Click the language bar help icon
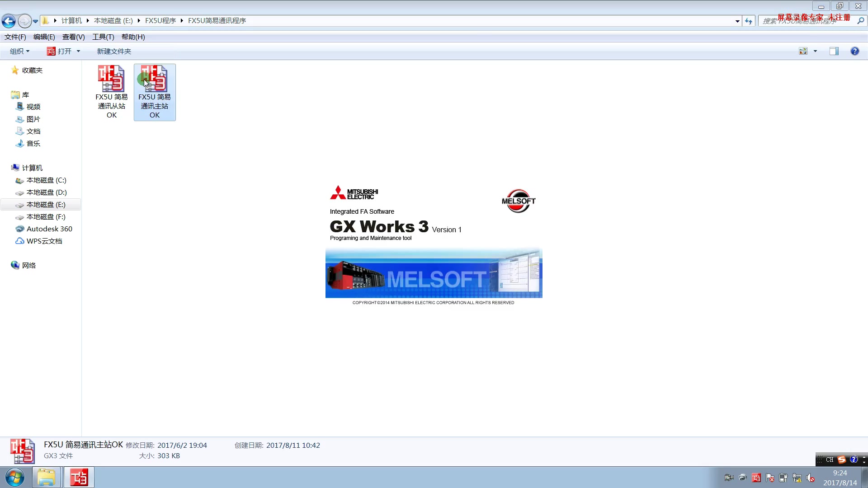This screenshot has height=488, width=868. point(854,460)
